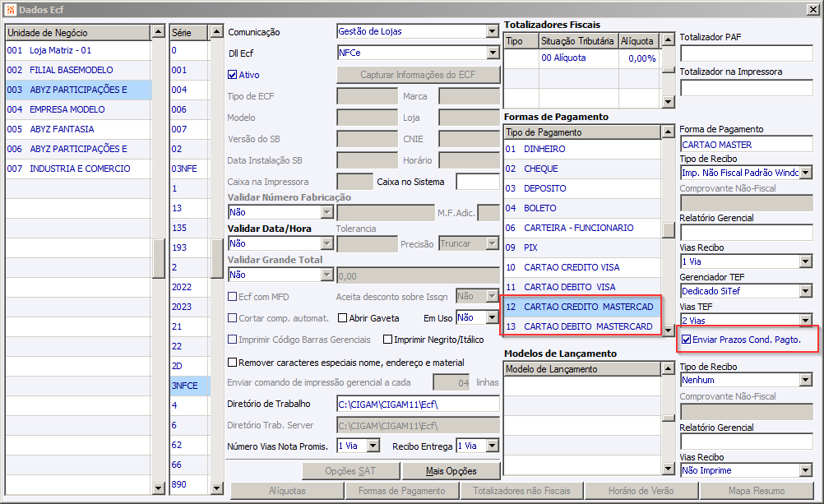Open the Dll Ecf dropdown
Image resolution: width=824 pixels, height=504 pixels.
pos(493,53)
